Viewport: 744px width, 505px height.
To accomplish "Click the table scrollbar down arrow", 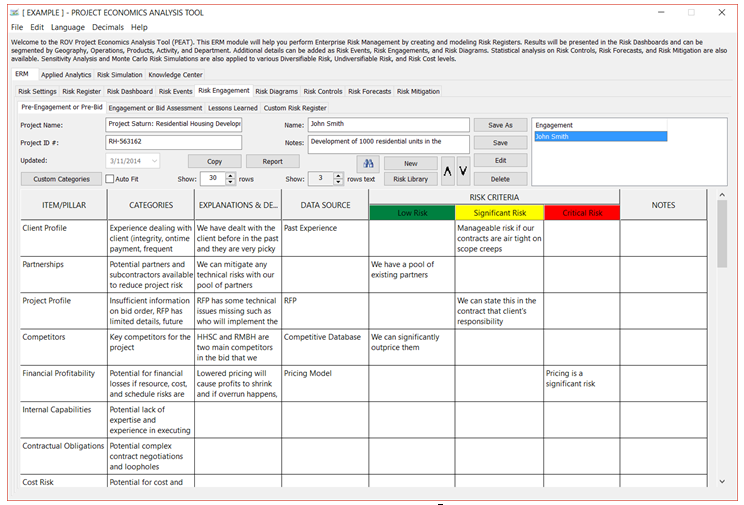I will click(722, 481).
